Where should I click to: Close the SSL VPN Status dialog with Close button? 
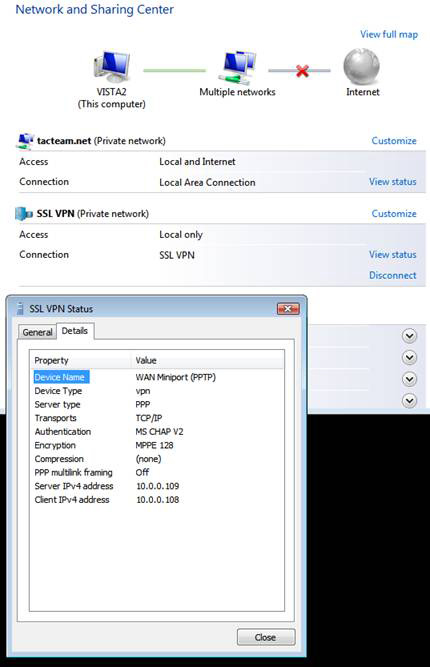[x=266, y=637]
